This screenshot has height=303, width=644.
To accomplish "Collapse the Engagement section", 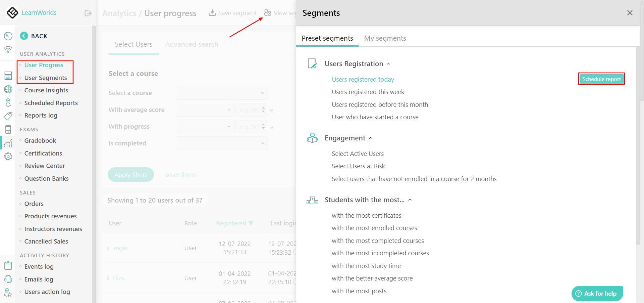I will tap(371, 138).
